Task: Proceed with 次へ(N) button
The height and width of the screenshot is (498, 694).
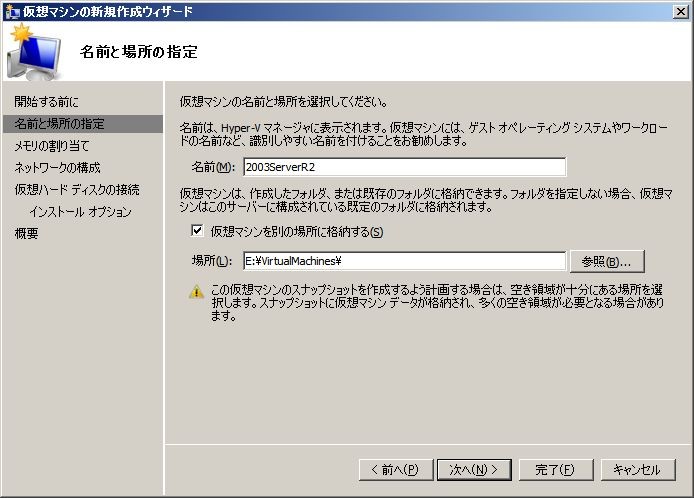Action: pyautogui.click(x=474, y=470)
